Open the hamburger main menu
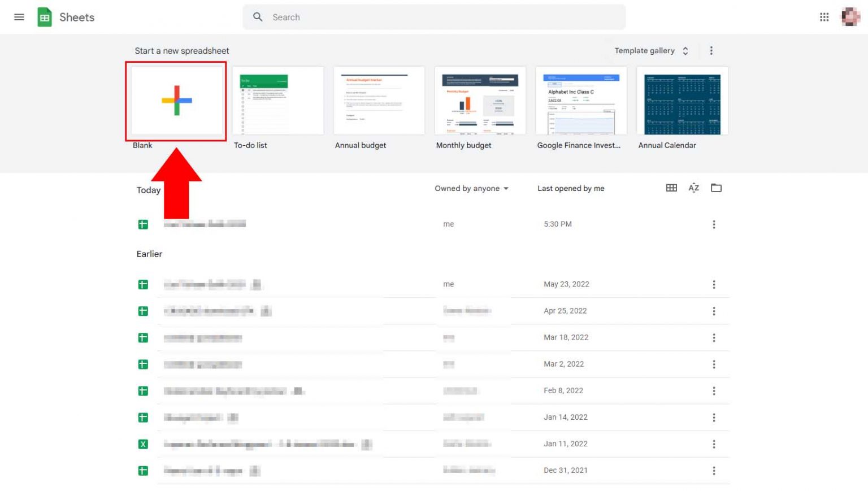The height and width of the screenshot is (491, 868). pos(19,16)
